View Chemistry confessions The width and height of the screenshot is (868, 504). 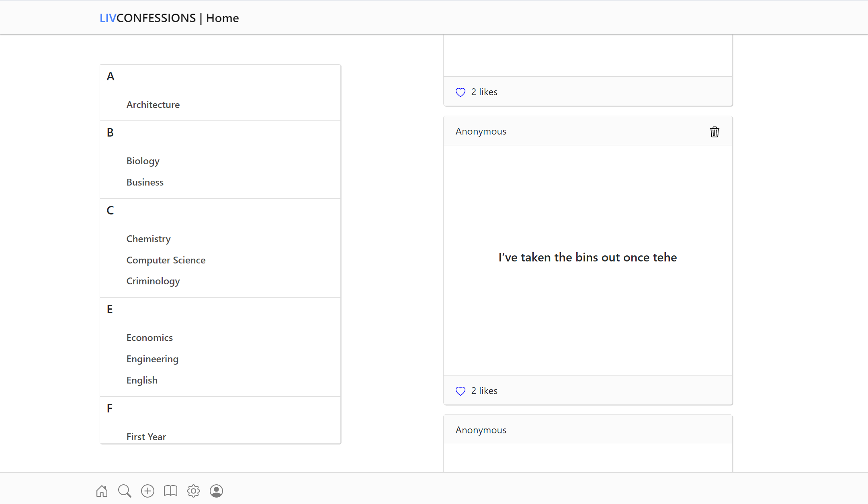(x=148, y=239)
